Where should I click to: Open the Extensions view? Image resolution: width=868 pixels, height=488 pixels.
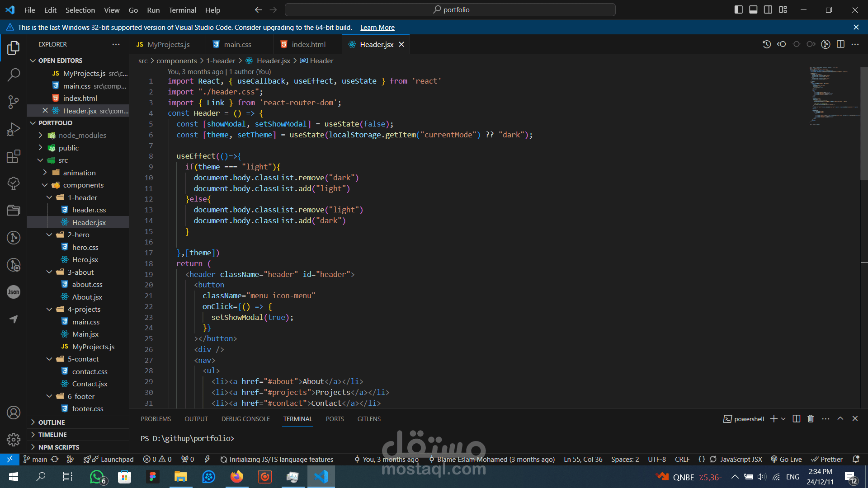(14, 157)
